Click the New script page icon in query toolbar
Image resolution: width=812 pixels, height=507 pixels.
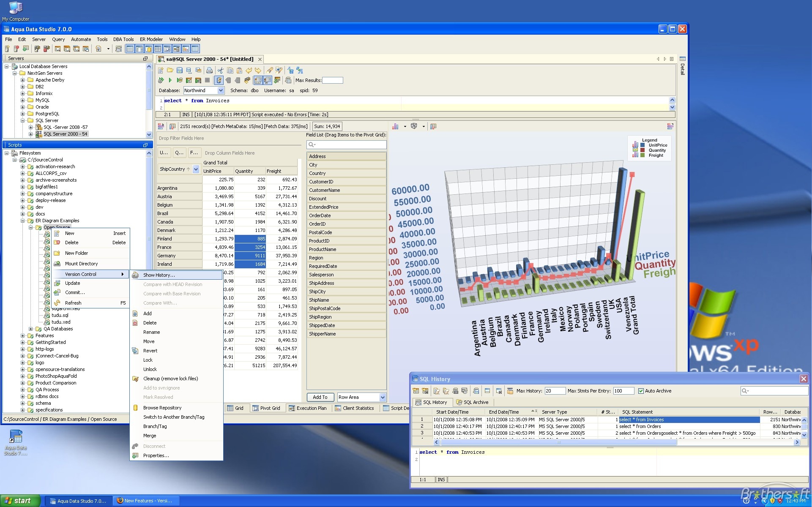tap(161, 70)
